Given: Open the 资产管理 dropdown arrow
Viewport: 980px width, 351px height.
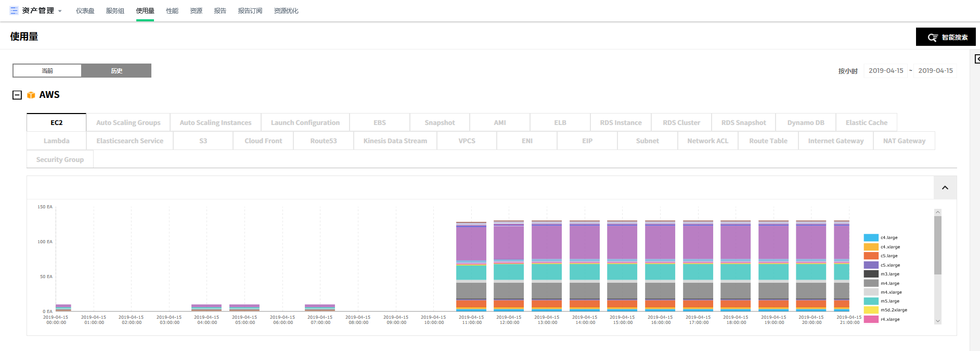Looking at the screenshot, I should (x=60, y=11).
